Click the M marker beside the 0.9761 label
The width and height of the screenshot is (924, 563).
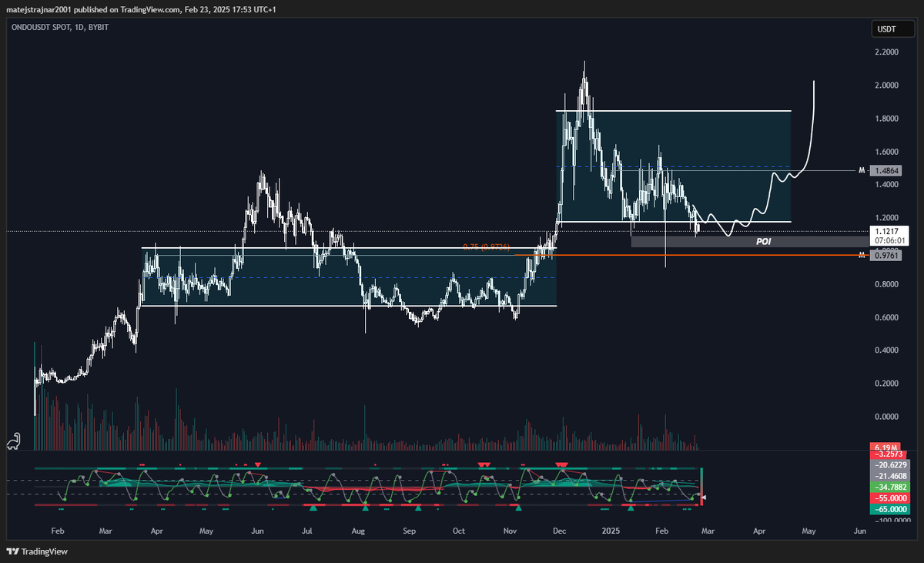click(862, 256)
